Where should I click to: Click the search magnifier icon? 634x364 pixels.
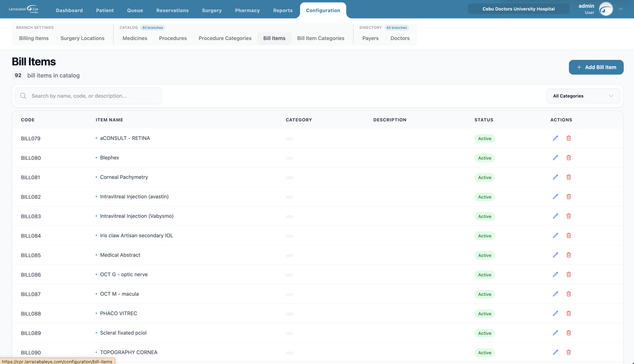(x=23, y=96)
